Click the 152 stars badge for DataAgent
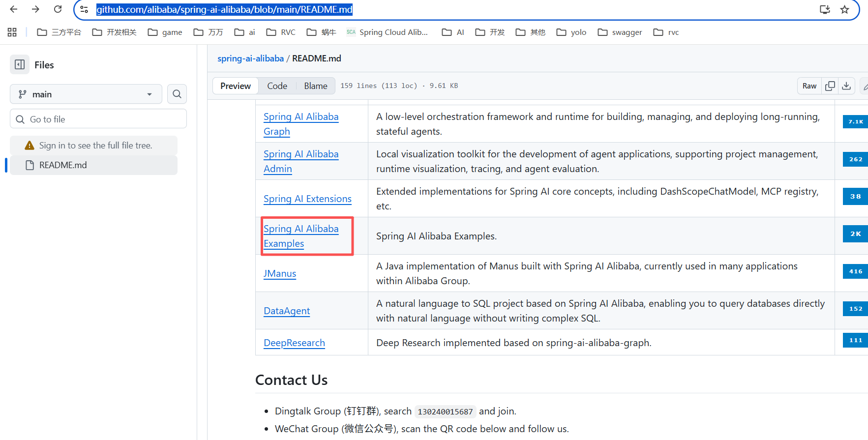Screen dimensions: 868x440 click(855, 309)
